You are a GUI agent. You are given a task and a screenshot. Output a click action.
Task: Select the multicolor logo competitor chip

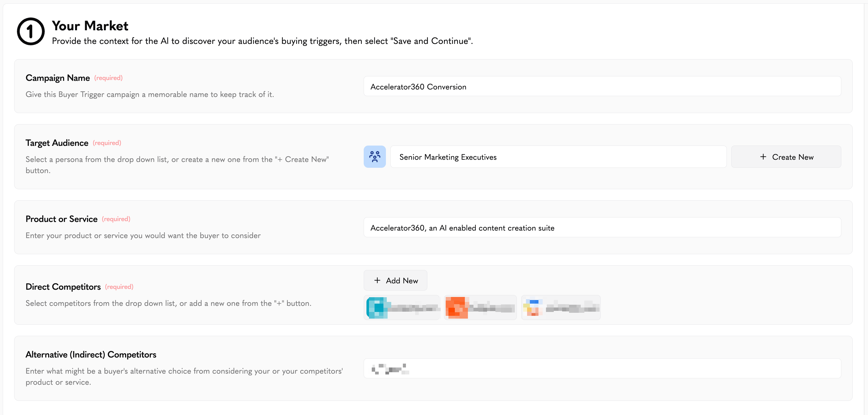[x=561, y=307]
